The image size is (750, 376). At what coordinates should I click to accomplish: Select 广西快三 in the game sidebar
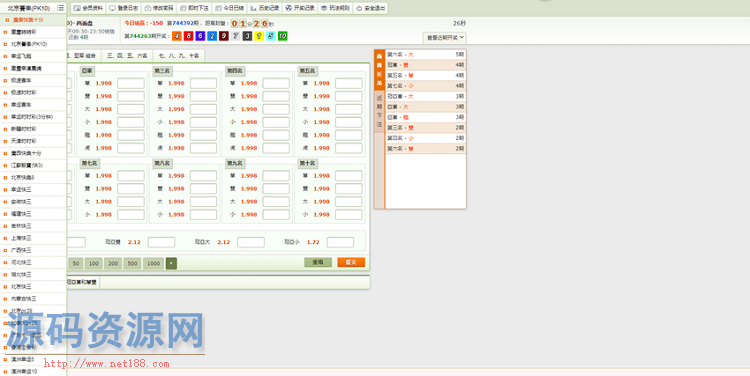tap(33, 250)
